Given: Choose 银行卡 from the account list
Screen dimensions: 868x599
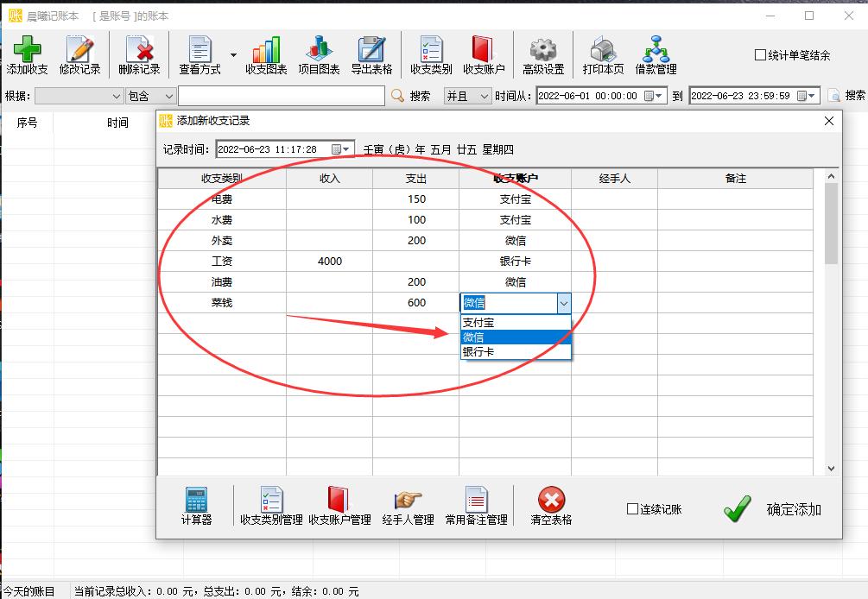Looking at the screenshot, I should (516, 352).
